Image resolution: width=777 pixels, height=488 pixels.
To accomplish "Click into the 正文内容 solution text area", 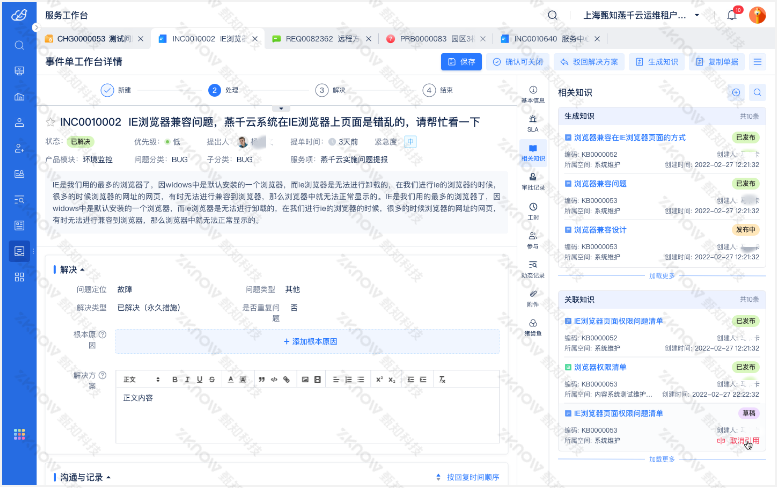I will (307, 416).
